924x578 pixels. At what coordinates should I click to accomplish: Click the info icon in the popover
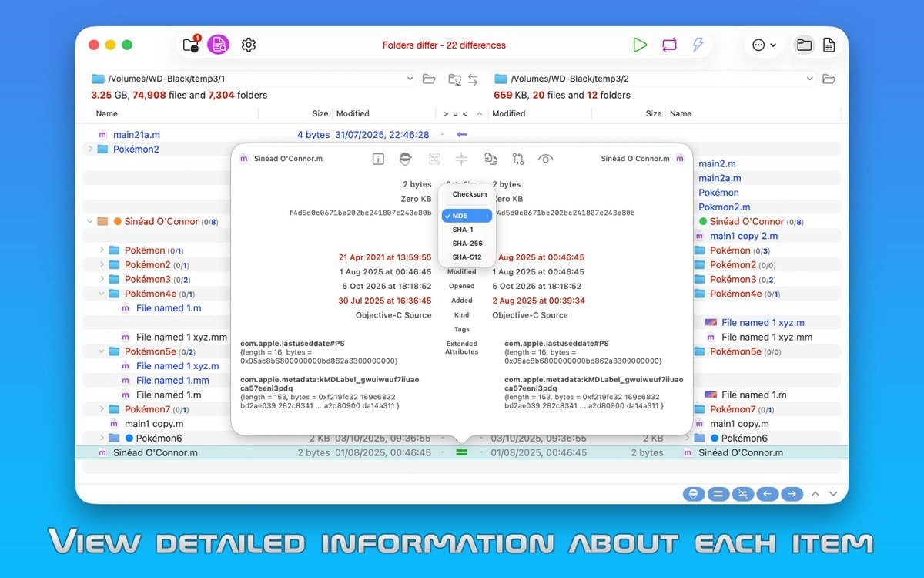(378, 159)
